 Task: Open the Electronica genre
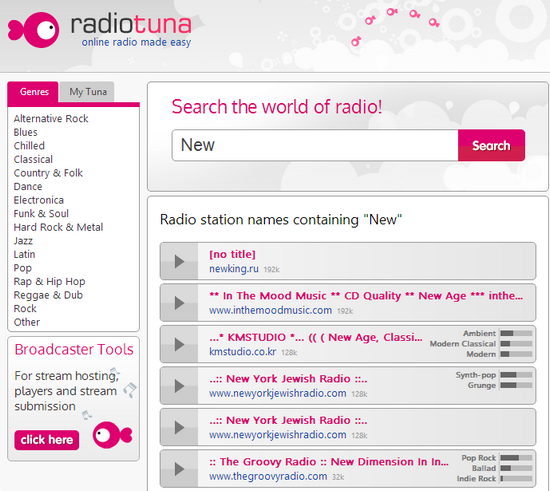pyautogui.click(x=39, y=200)
